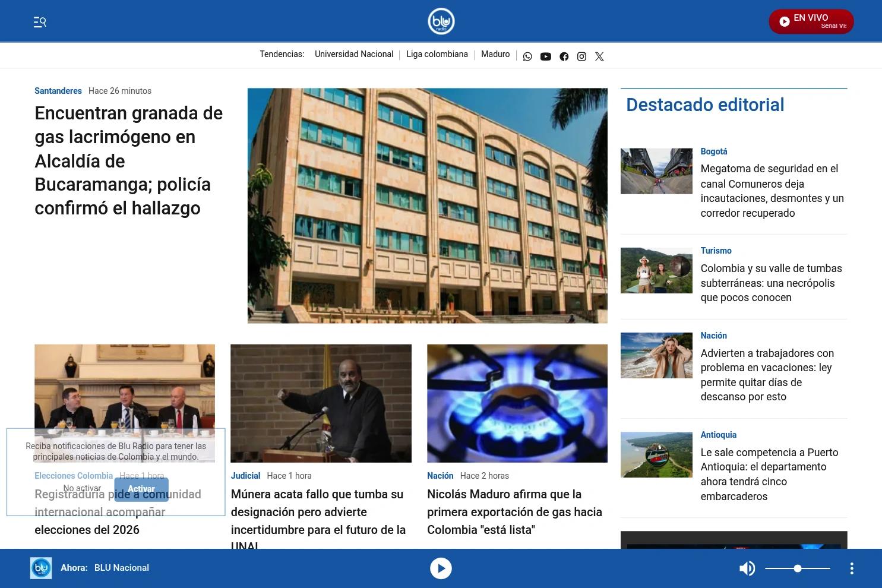Viewport: 882px width, 588px height.
Task: Open the X (Twitter) social icon
Action: (600, 56)
